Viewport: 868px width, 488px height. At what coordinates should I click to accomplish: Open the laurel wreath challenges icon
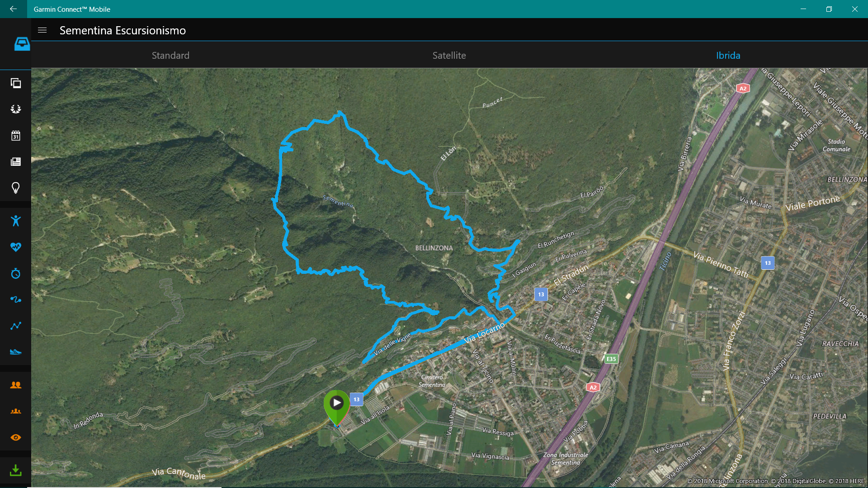point(16,109)
